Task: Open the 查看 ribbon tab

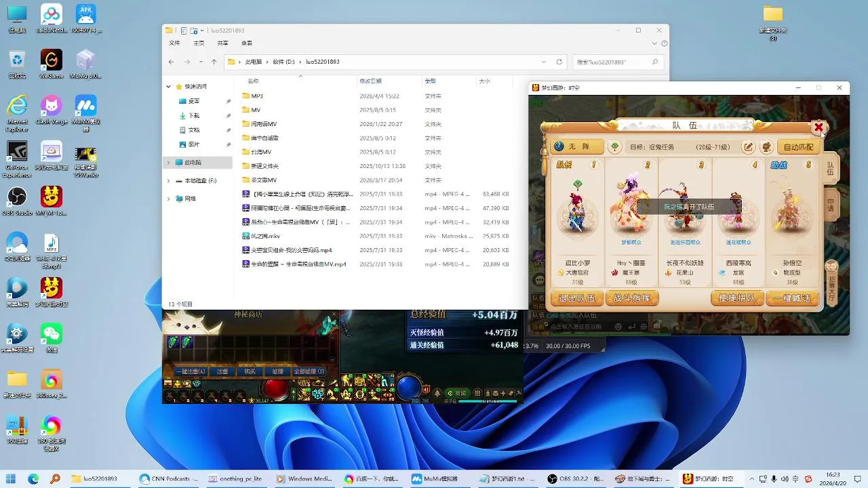Action: (247, 43)
